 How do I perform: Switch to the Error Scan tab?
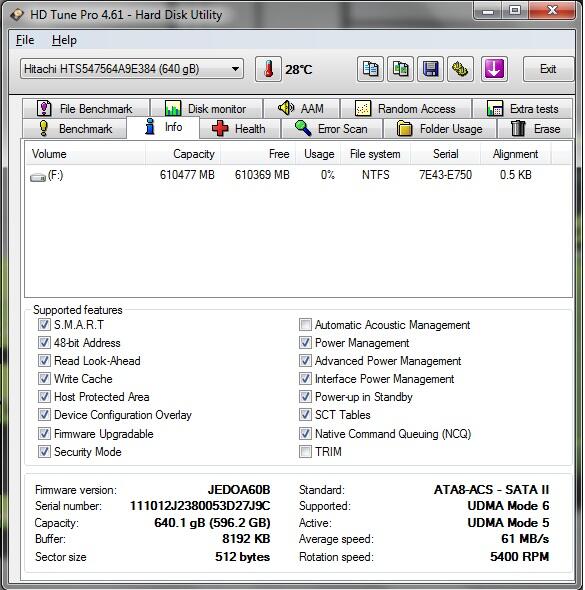(332, 129)
